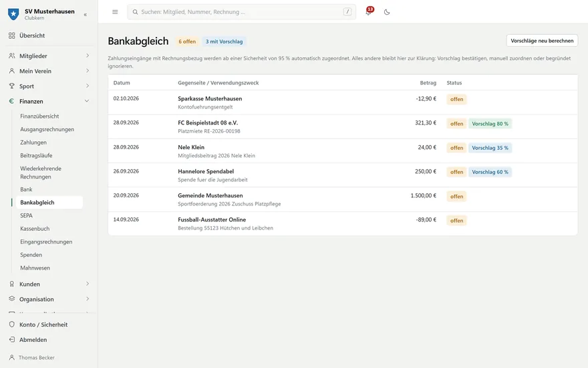Click the Sport trophy icon
The width and height of the screenshot is (588, 368).
click(12, 86)
